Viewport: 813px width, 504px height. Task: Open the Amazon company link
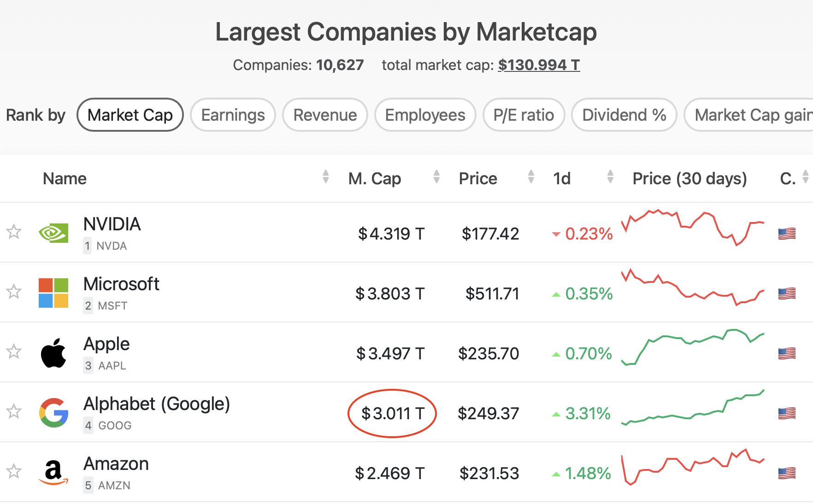[116, 464]
